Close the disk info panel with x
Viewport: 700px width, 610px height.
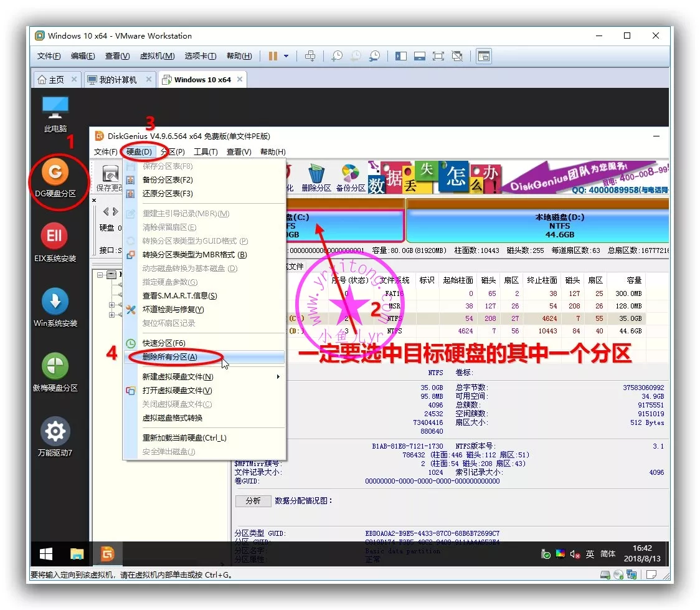pos(94,200)
